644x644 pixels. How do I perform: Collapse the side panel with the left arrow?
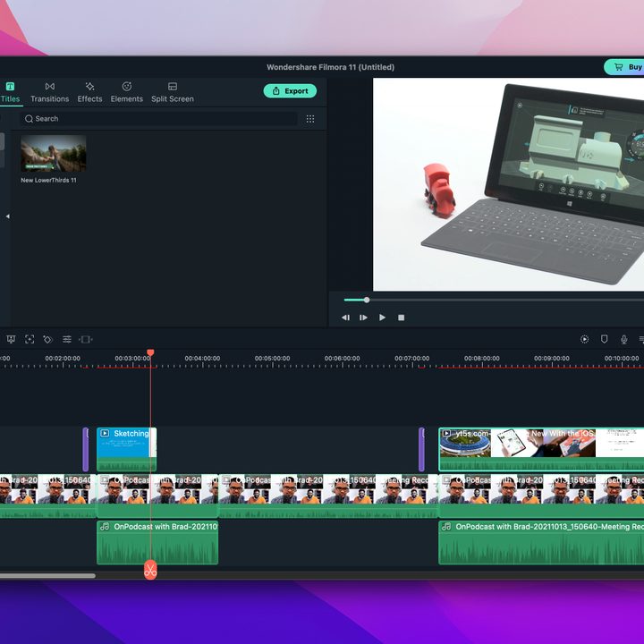[7, 216]
